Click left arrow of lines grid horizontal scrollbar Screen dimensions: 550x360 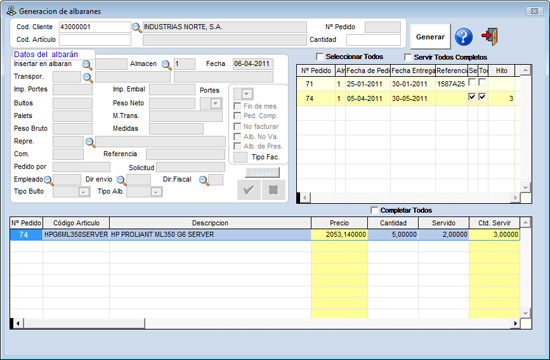click(18, 323)
